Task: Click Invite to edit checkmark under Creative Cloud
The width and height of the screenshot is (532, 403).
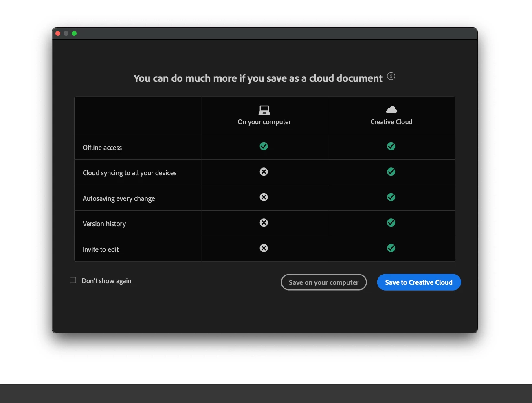Action: [391, 248]
